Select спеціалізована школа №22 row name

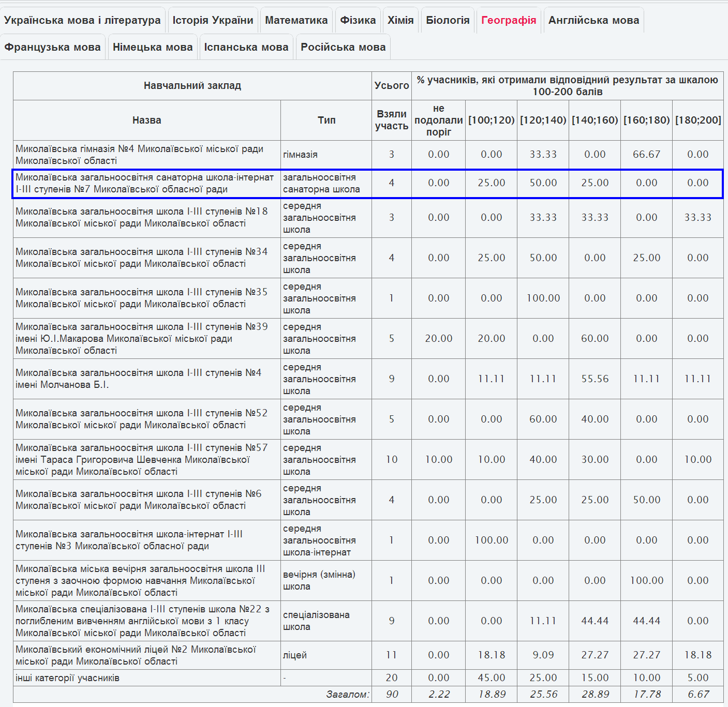point(143,621)
